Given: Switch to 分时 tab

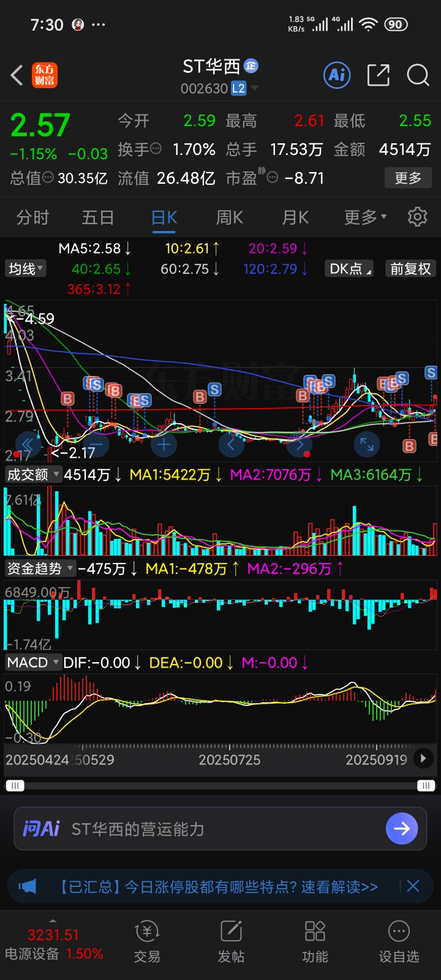Looking at the screenshot, I should pos(32,217).
